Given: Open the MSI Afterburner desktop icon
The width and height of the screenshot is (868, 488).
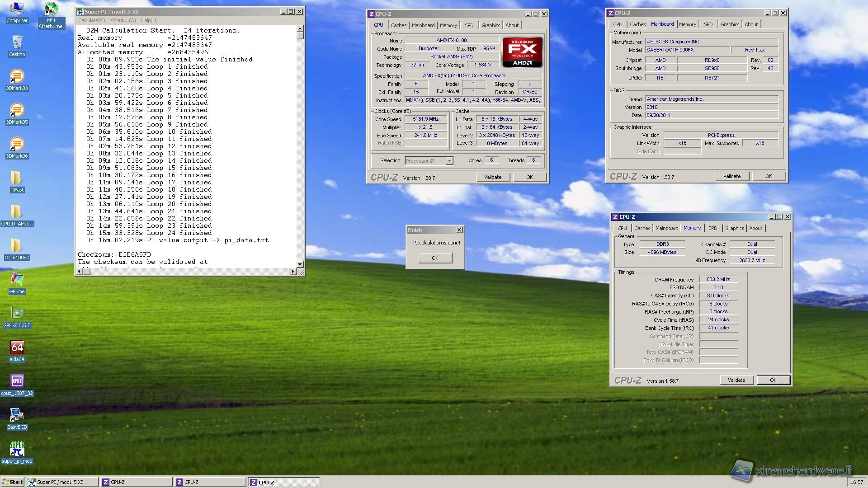Looking at the screenshot, I should coord(51,10).
